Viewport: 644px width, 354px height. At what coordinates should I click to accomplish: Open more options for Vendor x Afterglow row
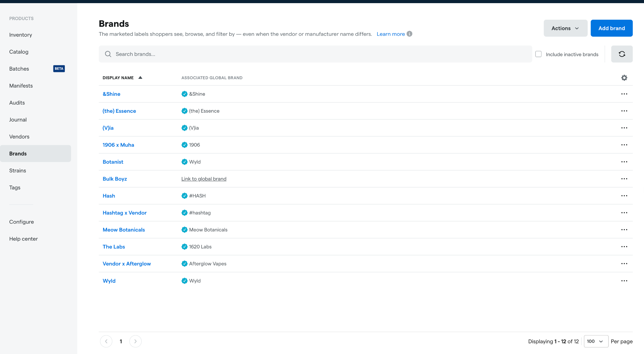coord(624,264)
